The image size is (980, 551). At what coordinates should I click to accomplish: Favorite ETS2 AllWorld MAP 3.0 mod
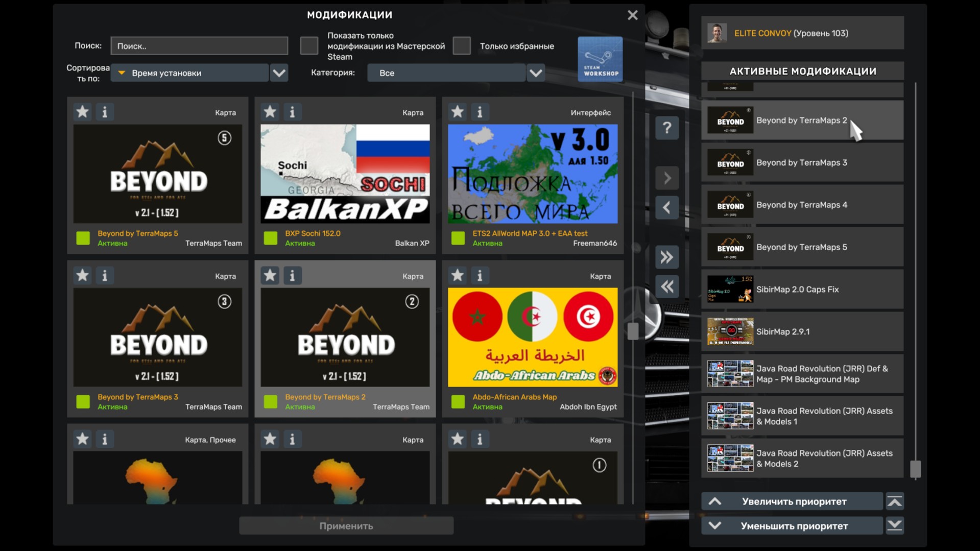click(457, 112)
